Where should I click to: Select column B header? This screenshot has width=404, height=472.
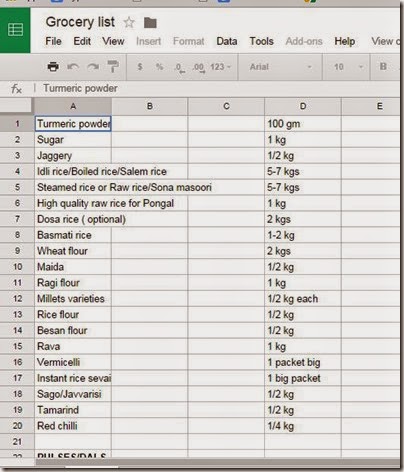pos(150,106)
